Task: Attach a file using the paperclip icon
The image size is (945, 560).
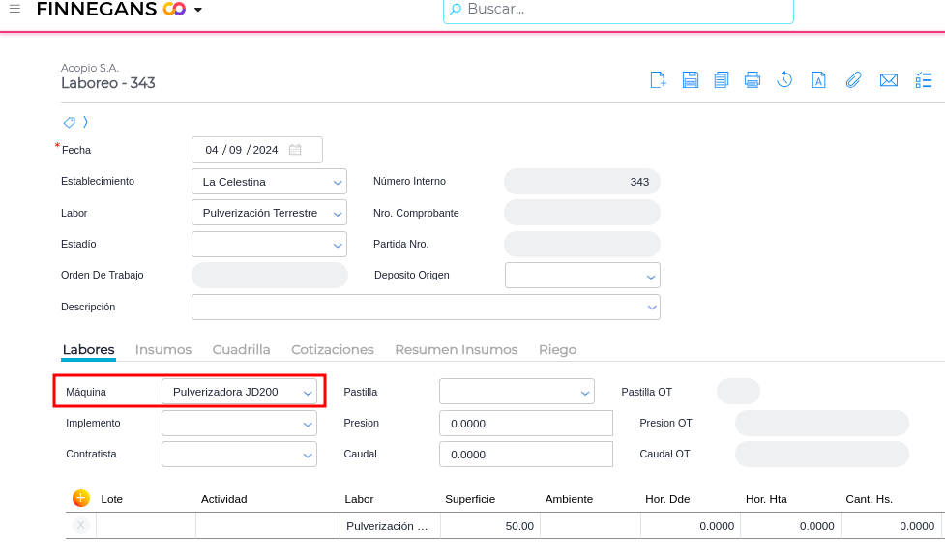Action: click(x=853, y=80)
